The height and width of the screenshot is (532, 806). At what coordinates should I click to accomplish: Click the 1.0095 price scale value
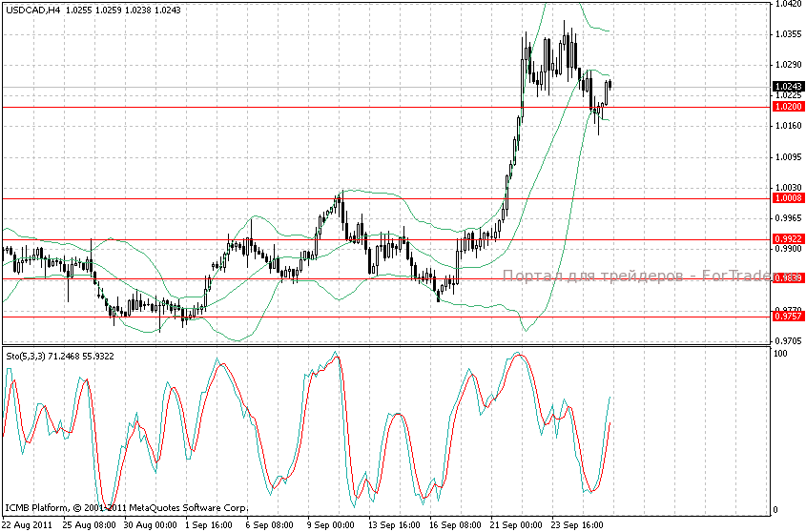pos(788,156)
